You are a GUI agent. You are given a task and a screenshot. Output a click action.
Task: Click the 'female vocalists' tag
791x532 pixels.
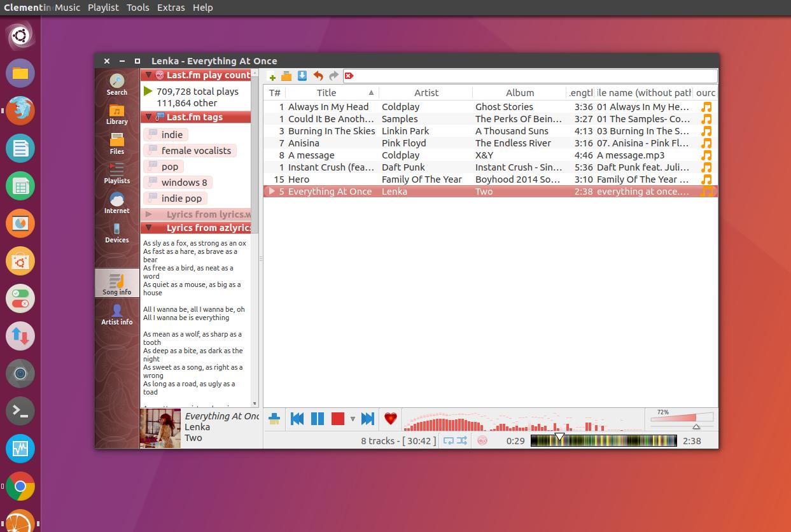195,151
